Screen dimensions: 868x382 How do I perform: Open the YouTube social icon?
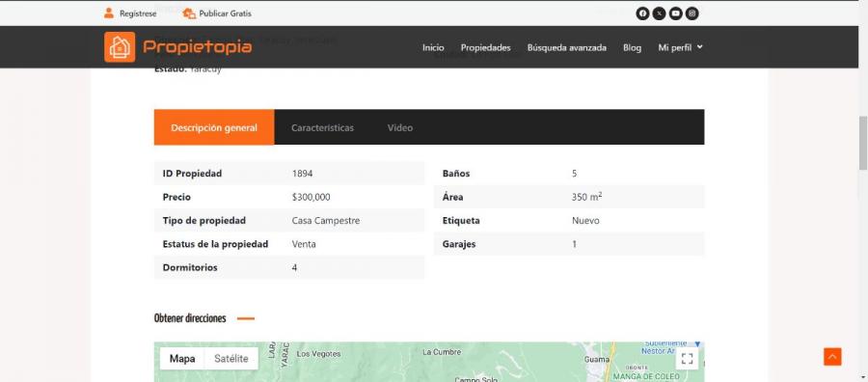(x=675, y=14)
